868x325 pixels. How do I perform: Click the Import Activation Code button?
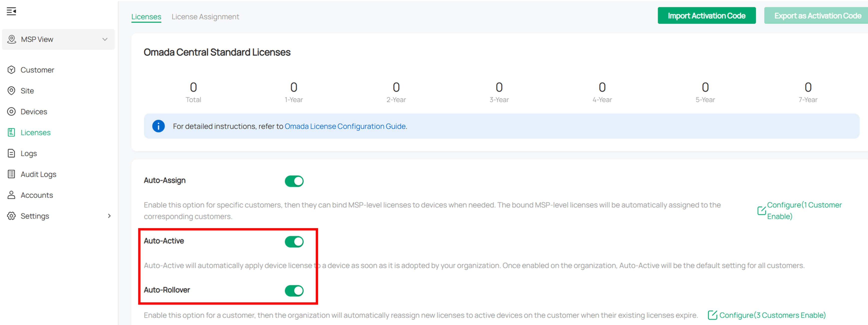click(x=707, y=15)
